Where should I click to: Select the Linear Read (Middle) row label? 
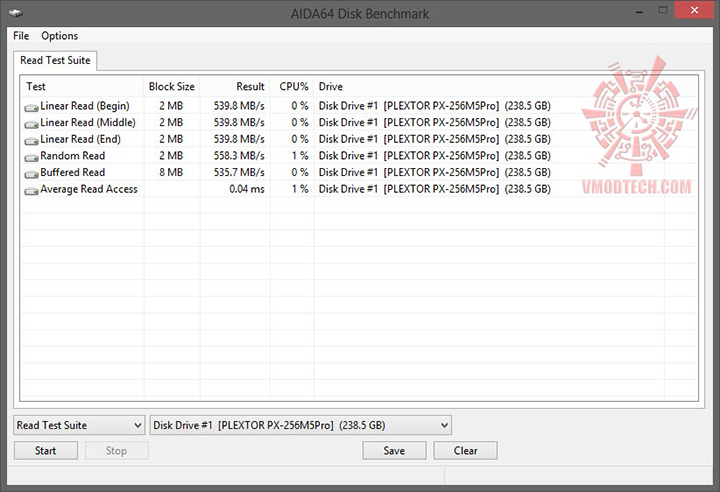click(88, 123)
